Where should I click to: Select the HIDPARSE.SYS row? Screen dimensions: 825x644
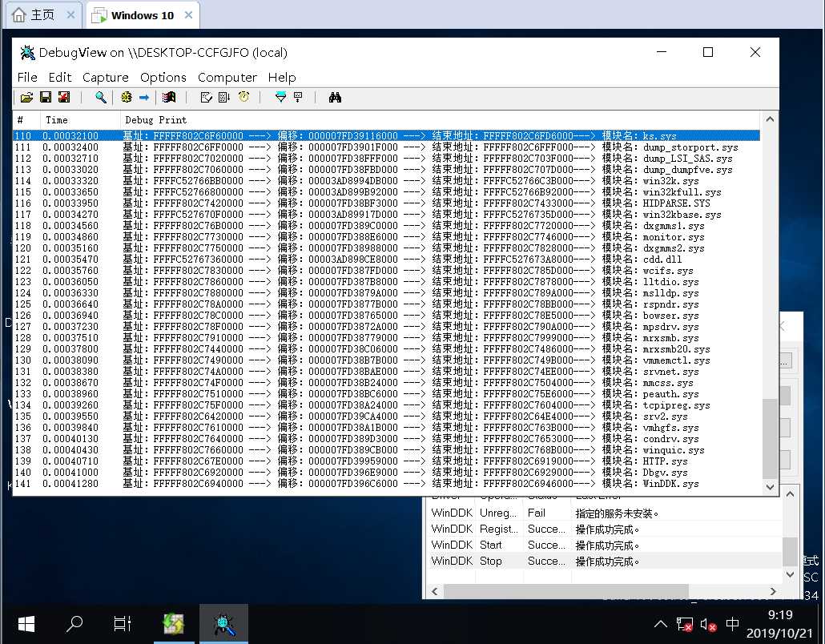[386, 203]
